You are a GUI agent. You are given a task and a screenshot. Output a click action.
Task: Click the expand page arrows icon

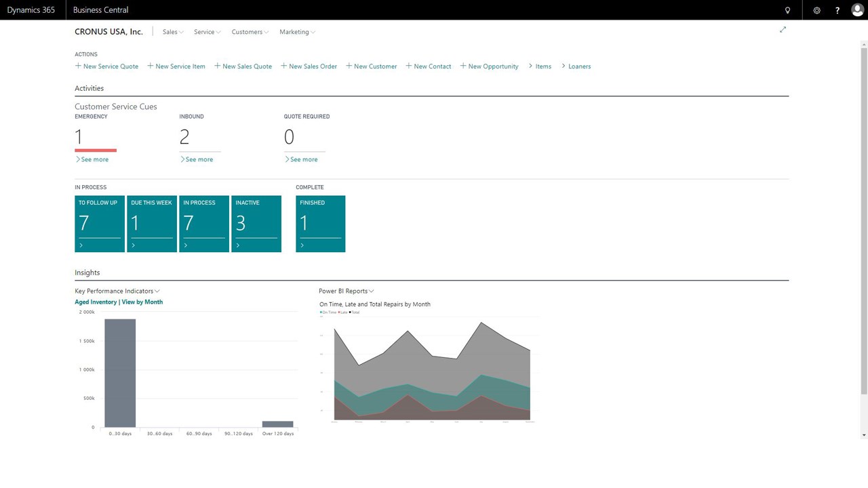coord(783,30)
